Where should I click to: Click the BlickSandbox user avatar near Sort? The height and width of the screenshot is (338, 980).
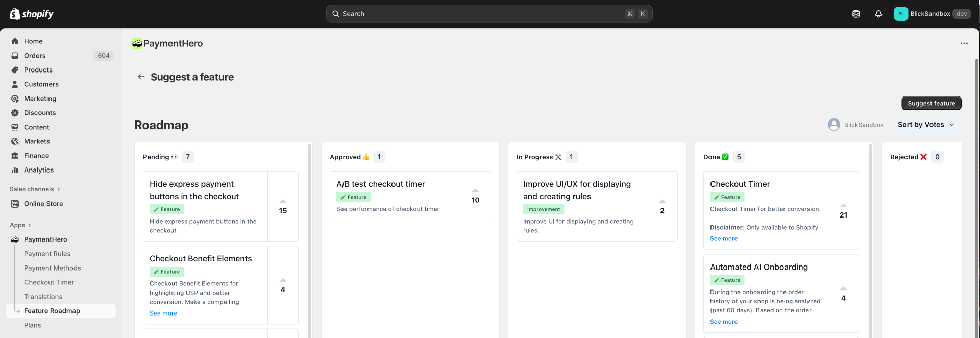[x=834, y=125]
